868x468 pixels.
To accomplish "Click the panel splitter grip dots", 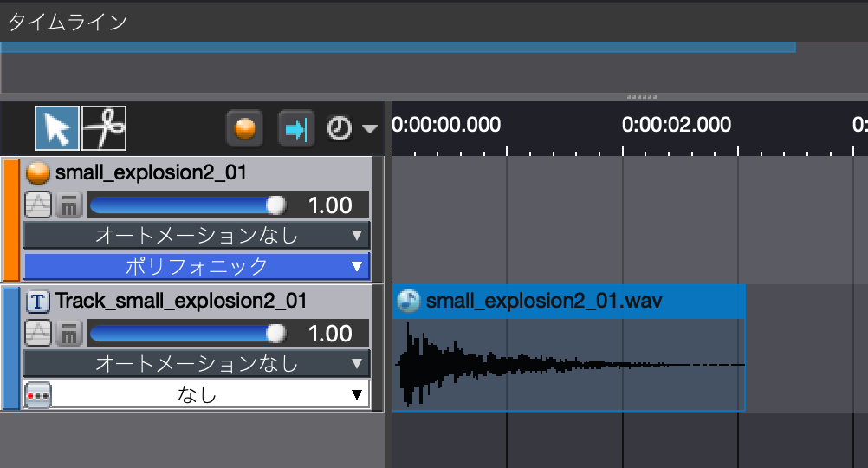I will click(x=642, y=97).
